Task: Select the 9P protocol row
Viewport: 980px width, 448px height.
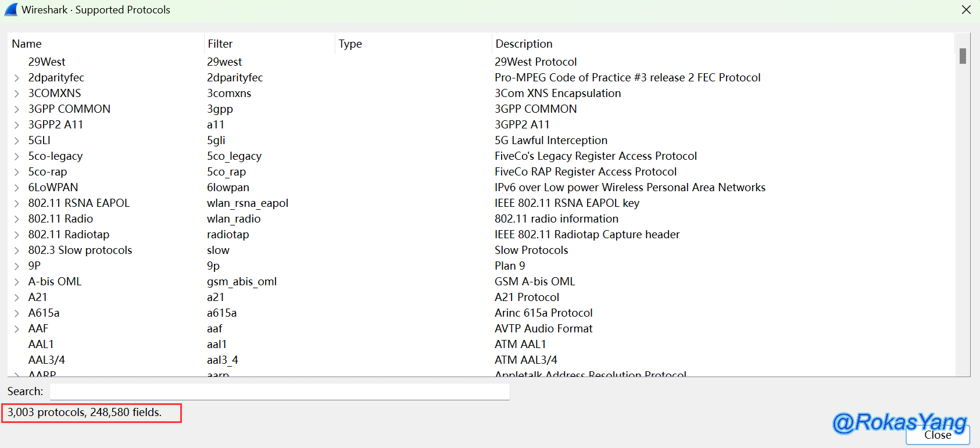Action: [34, 266]
